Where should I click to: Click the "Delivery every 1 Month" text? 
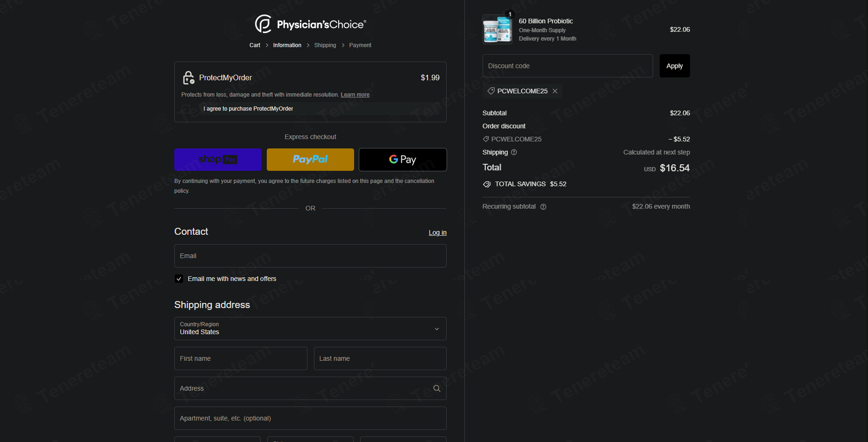click(548, 39)
